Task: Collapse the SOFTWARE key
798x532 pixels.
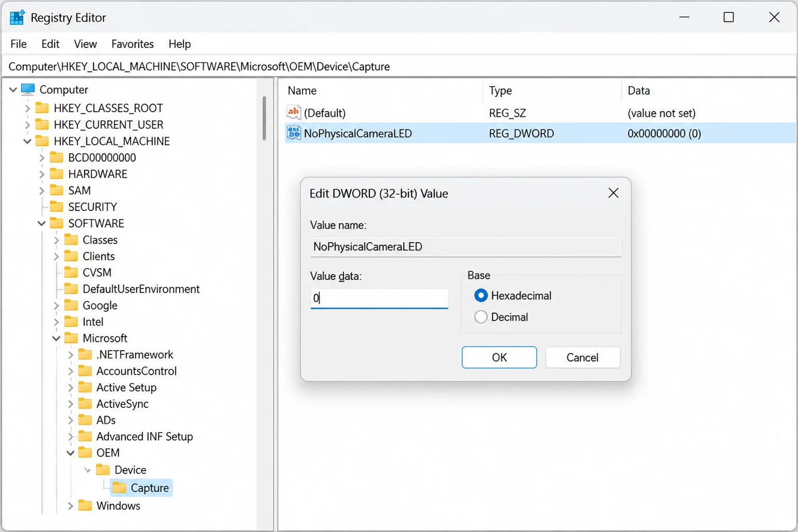Action: 42,223
